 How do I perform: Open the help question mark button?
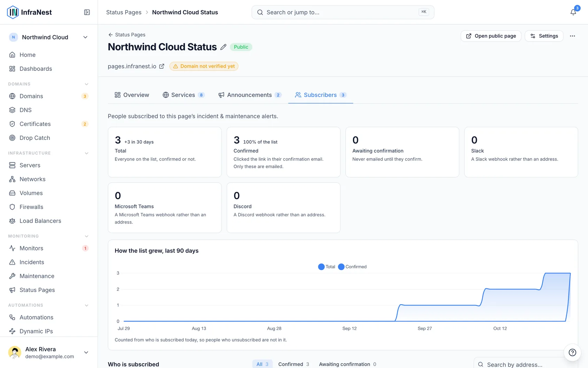(572, 352)
